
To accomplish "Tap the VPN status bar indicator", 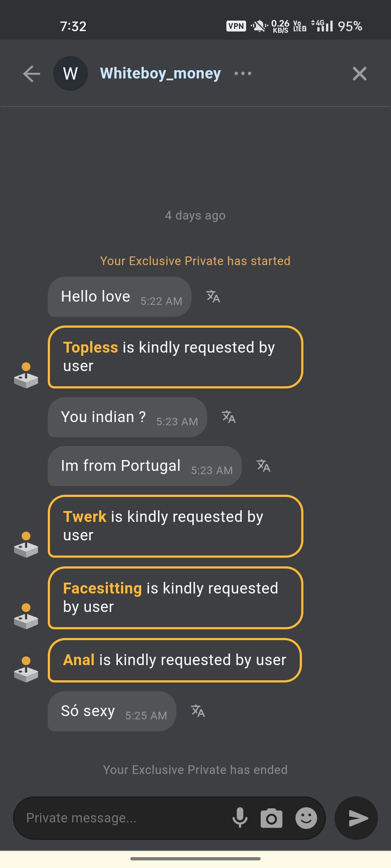I will pyautogui.click(x=236, y=26).
